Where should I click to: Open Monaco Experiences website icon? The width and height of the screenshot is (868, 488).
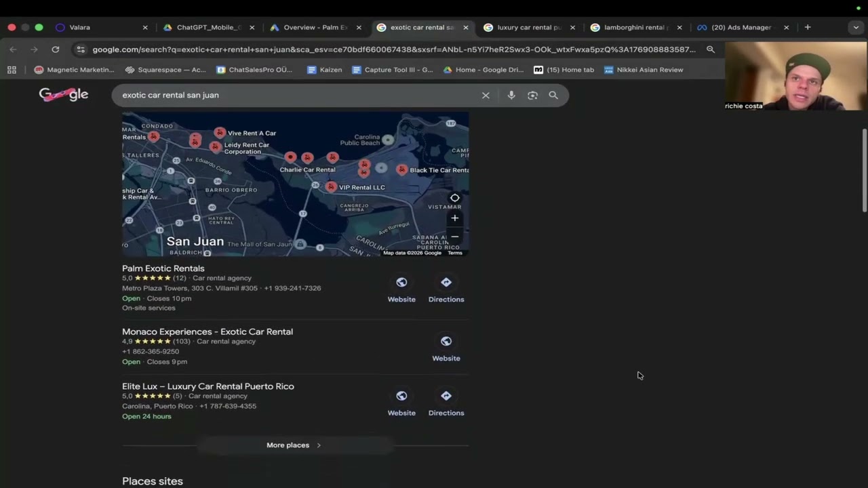click(446, 342)
